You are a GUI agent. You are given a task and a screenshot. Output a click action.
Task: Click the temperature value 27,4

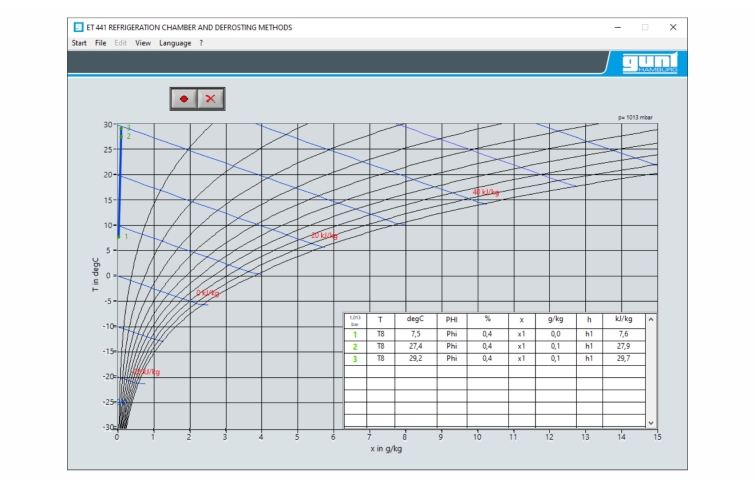[416, 346]
